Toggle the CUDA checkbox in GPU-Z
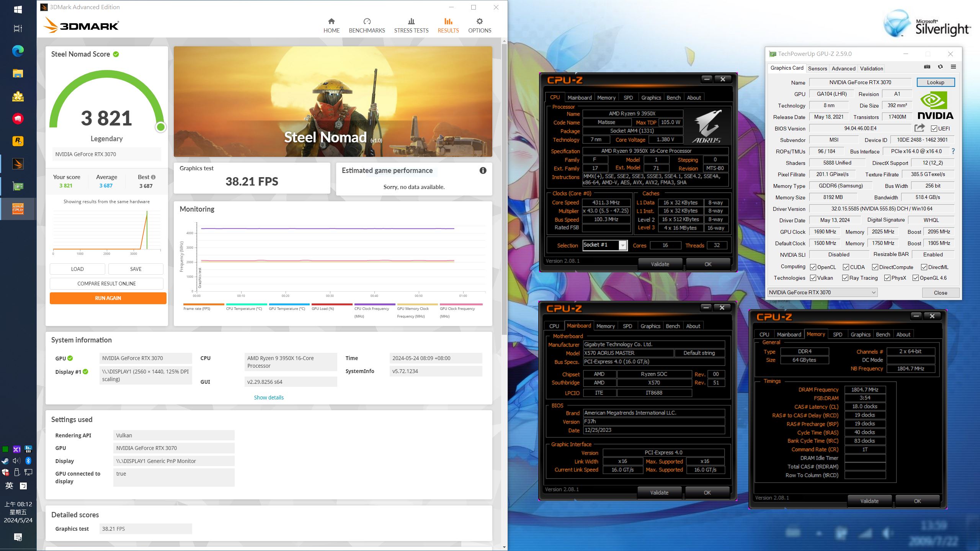 click(x=846, y=267)
